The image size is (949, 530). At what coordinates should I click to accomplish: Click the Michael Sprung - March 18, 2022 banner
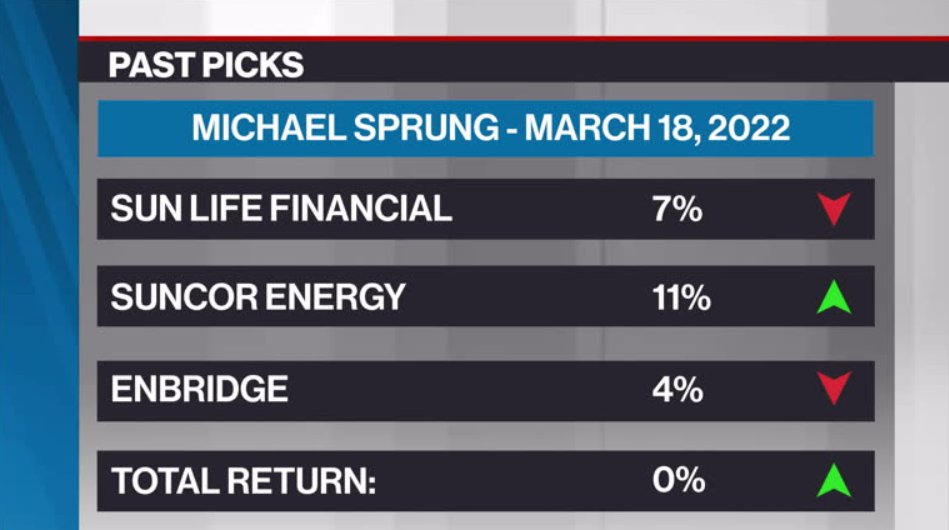pos(486,128)
